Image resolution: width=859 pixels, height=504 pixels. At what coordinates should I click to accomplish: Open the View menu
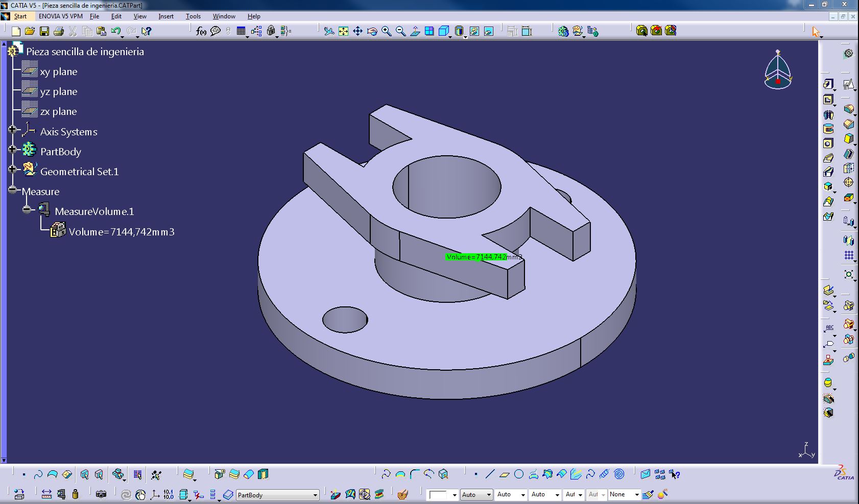point(140,16)
